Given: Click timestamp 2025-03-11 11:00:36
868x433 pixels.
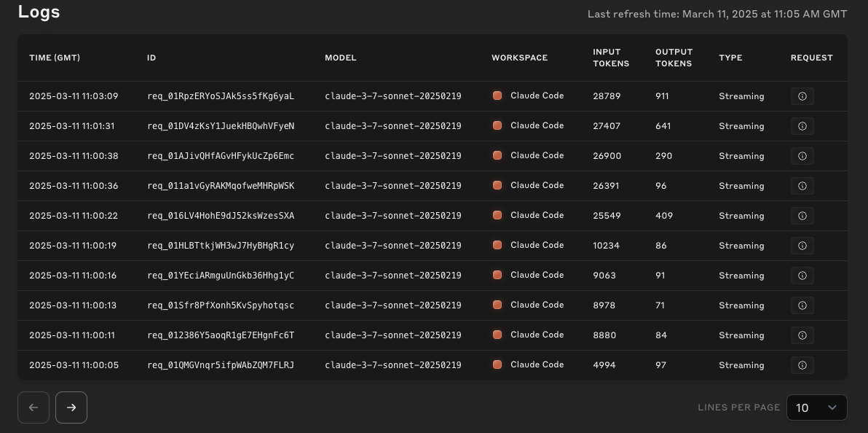Looking at the screenshot, I should point(74,186).
